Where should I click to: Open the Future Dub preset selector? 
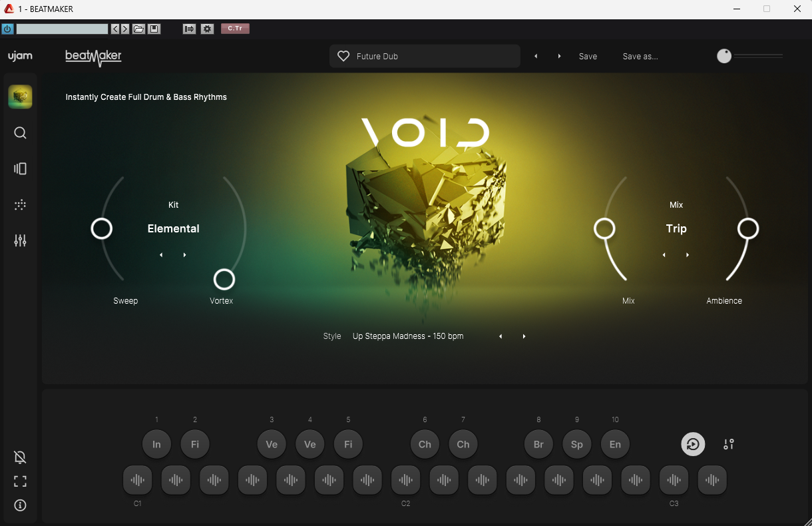(x=425, y=57)
